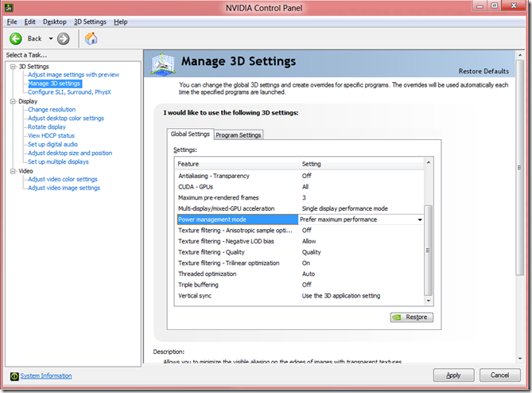The height and width of the screenshot is (393, 532).
Task: Click the Manage 3D Settings header icon
Action: 164,64
